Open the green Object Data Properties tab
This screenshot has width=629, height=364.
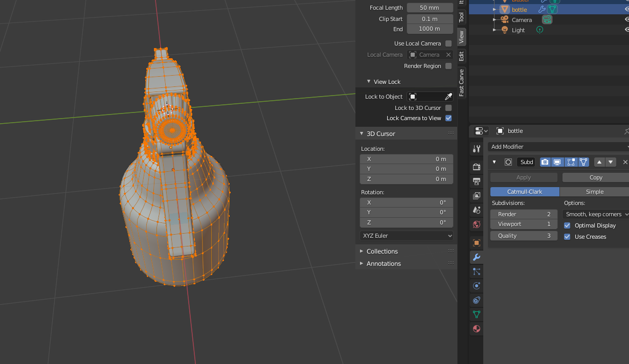pyautogui.click(x=476, y=314)
